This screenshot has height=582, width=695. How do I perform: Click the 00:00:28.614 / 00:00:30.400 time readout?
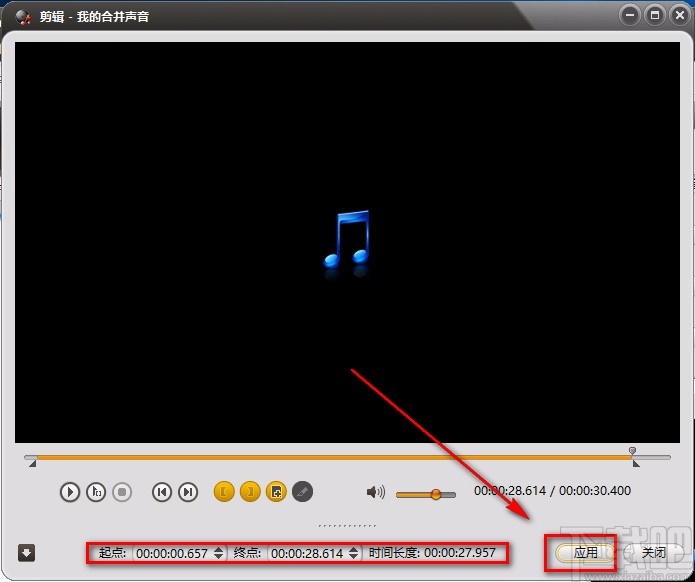click(552, 491)
